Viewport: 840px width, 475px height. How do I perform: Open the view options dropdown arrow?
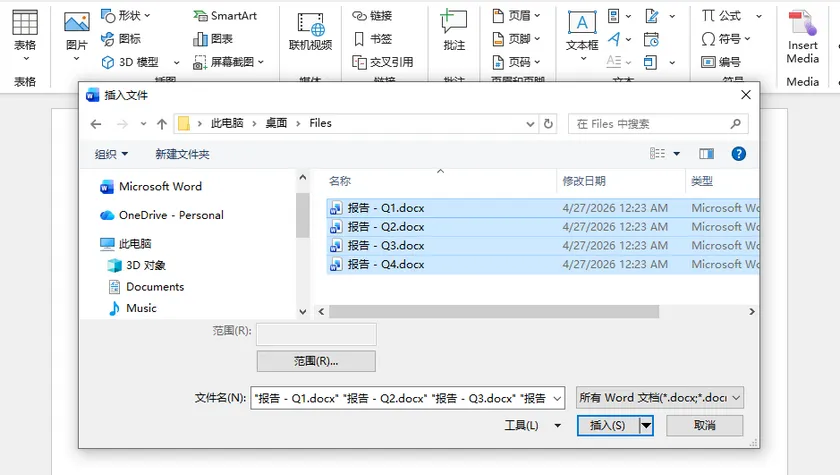click(x=677, y=154)
